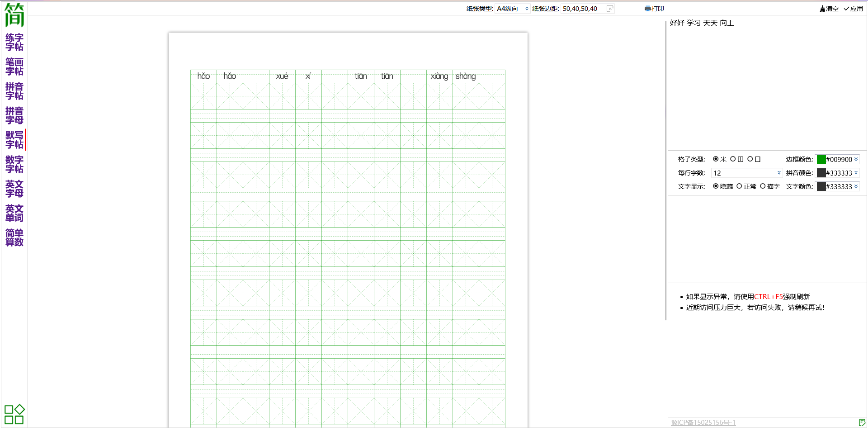
Task: Open the 豫ICP备15025156号-1 link
Action: [x=703, y=423]
